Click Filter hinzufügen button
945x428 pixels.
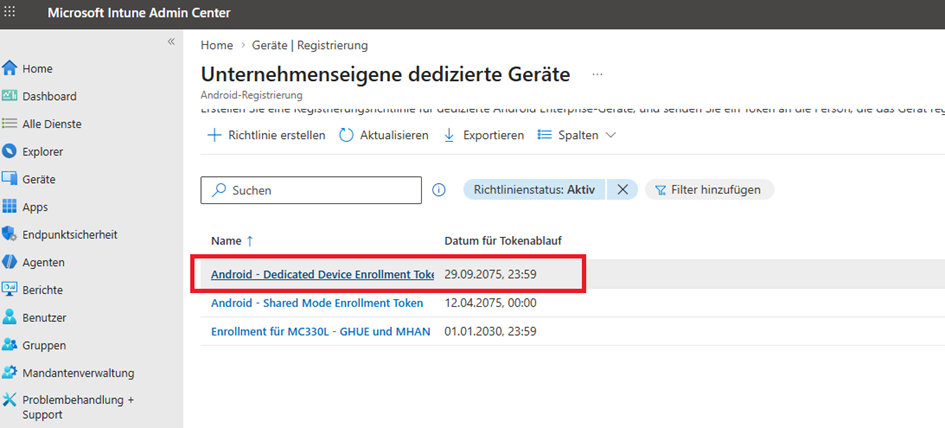(x=709, y=190)
